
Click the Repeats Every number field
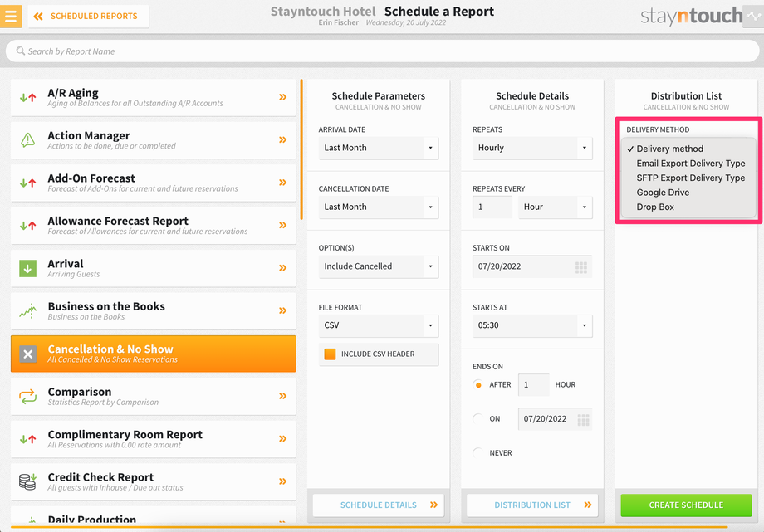(x=492, y=207)
